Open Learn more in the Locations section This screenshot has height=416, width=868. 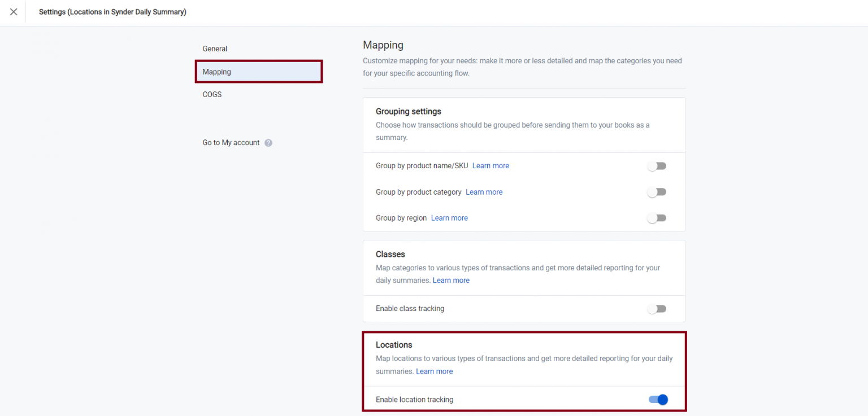coord(434,371)
